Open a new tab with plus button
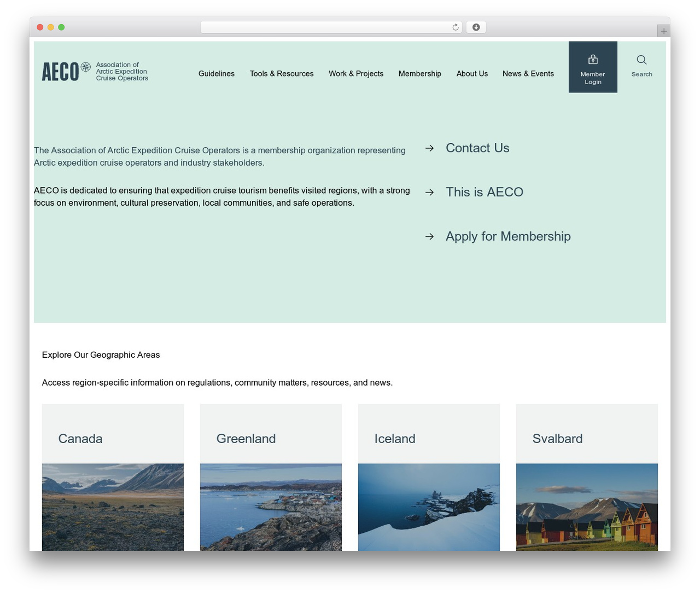The height and width of the screenshot is (593, 700). [x=663, y=31]
